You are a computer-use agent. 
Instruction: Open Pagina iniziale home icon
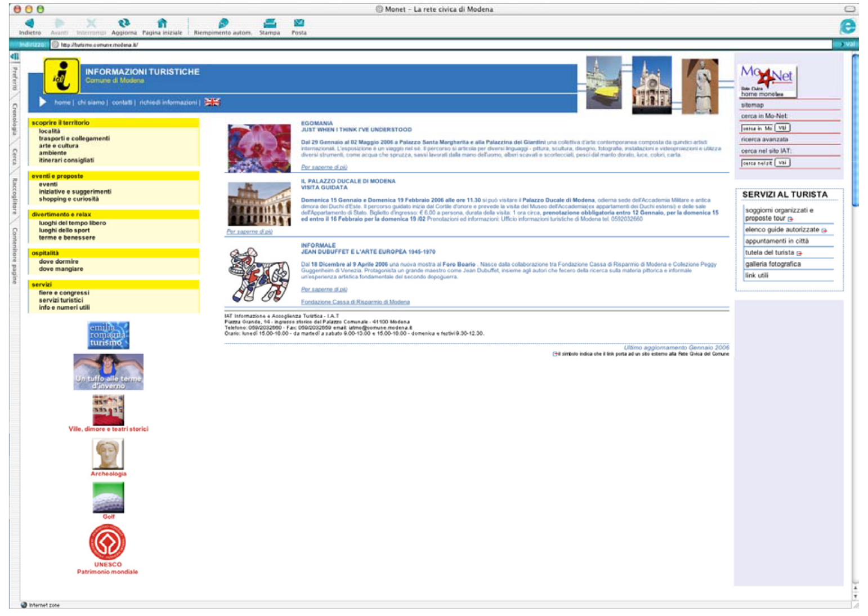tap(162, 23)
